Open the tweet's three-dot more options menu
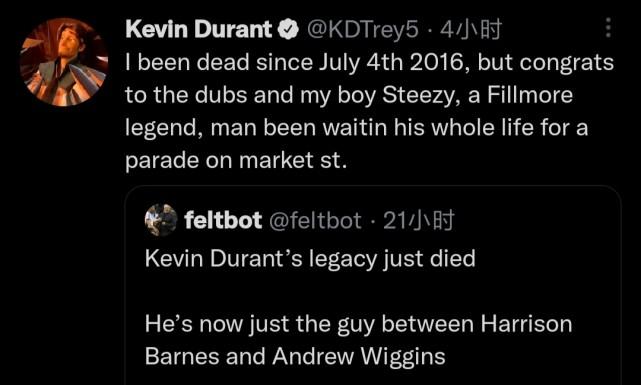The image size is (641, 385). pyautogui.click(x=608, y=28)
